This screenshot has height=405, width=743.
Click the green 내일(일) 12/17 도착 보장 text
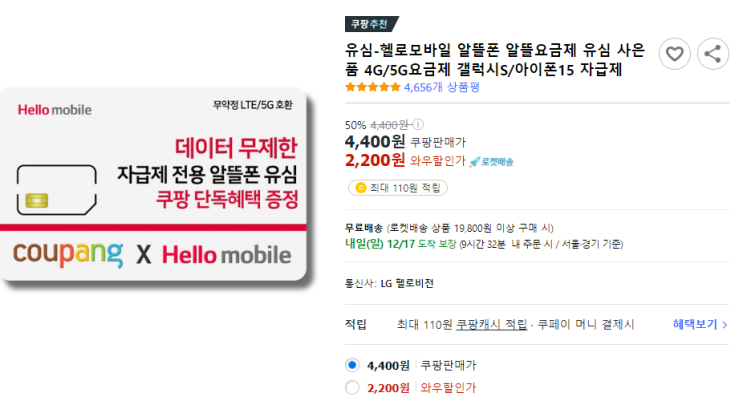click(400, 244)
